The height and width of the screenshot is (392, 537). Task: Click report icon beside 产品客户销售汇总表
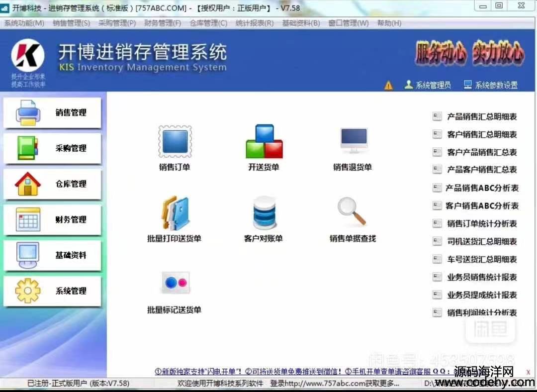click(437, 169)
